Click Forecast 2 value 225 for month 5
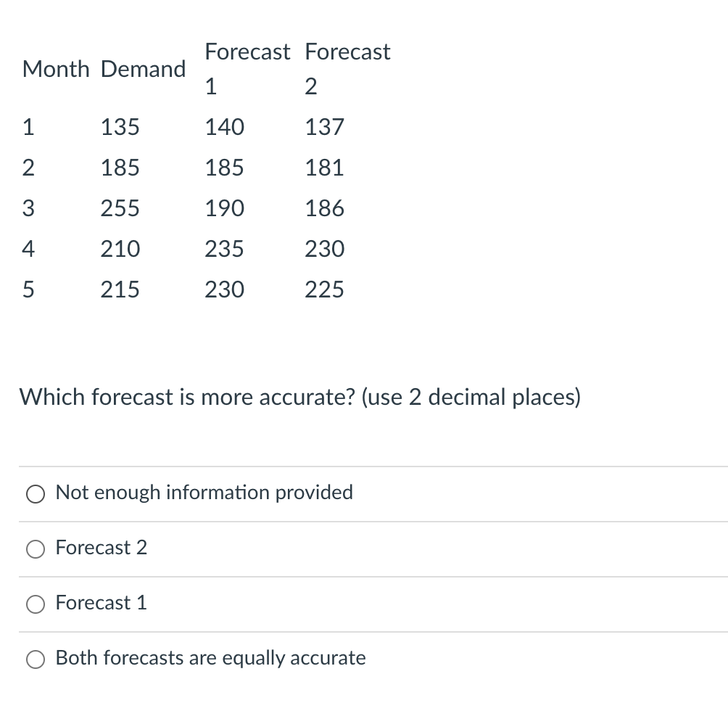This screenshot has height=711, width=728. point(324,289)
